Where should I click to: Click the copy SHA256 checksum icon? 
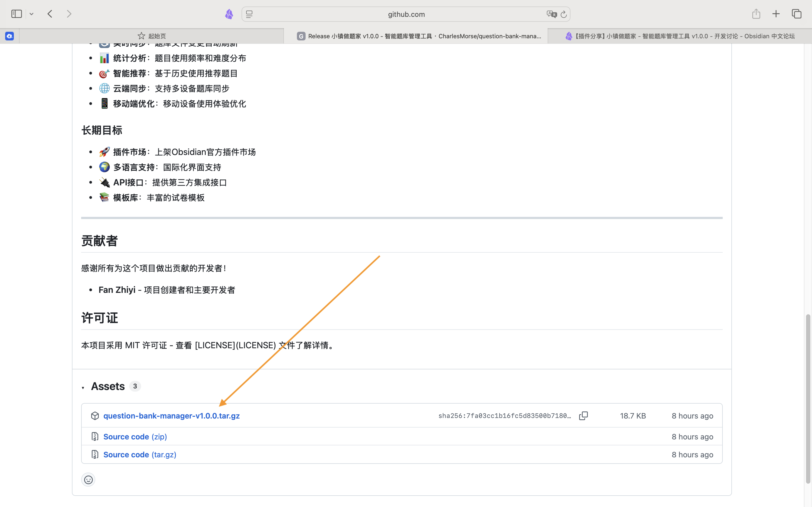tap(583, 416)
